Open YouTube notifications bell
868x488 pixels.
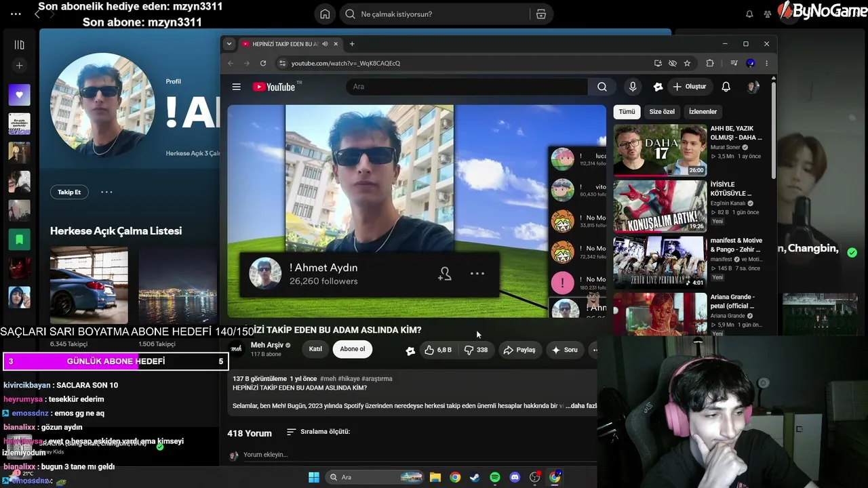click(726, 87)
